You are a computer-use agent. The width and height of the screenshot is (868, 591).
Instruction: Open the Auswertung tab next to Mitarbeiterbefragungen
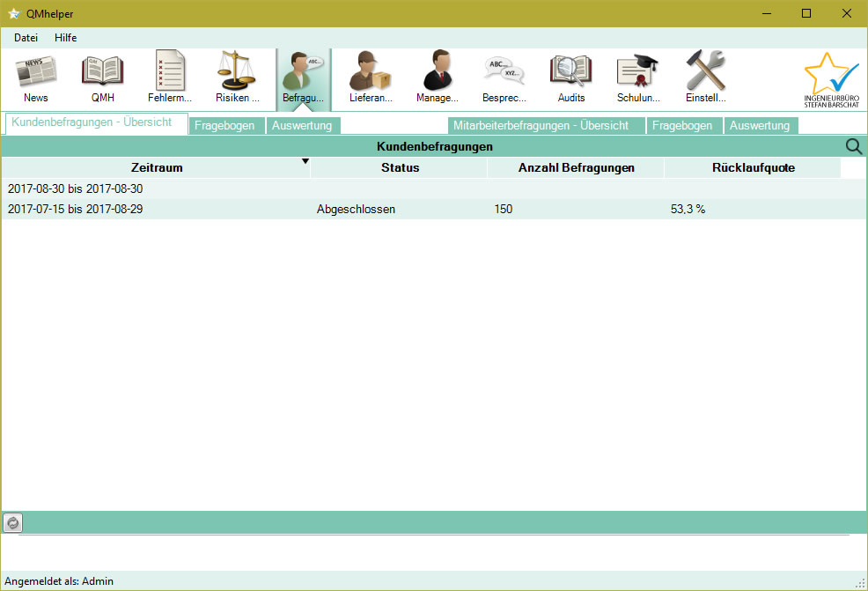759,126
